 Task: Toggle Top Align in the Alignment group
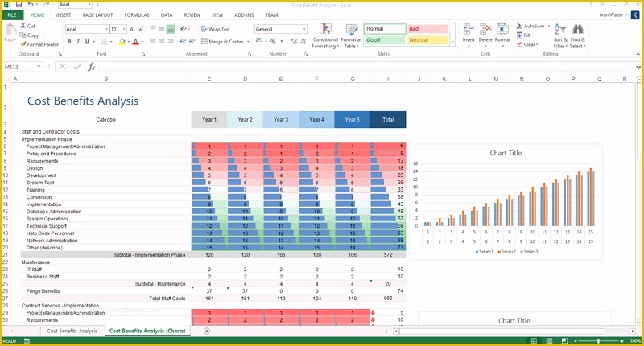coord(153,29)
